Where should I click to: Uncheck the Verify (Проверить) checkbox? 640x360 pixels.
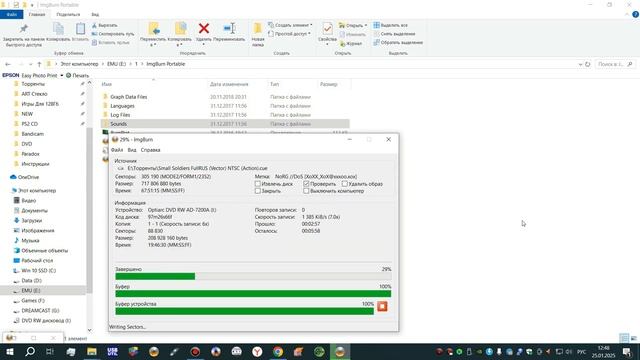tap(306, 184)
